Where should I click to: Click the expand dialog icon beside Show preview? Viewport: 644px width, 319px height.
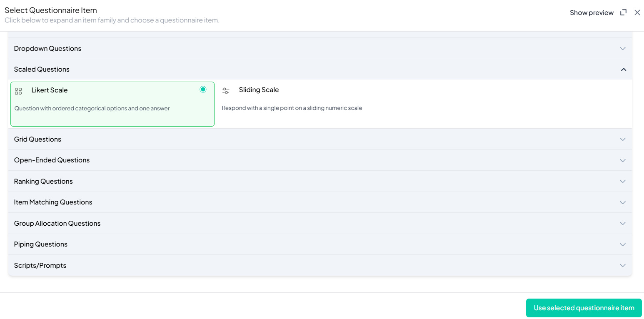point(623,12)
